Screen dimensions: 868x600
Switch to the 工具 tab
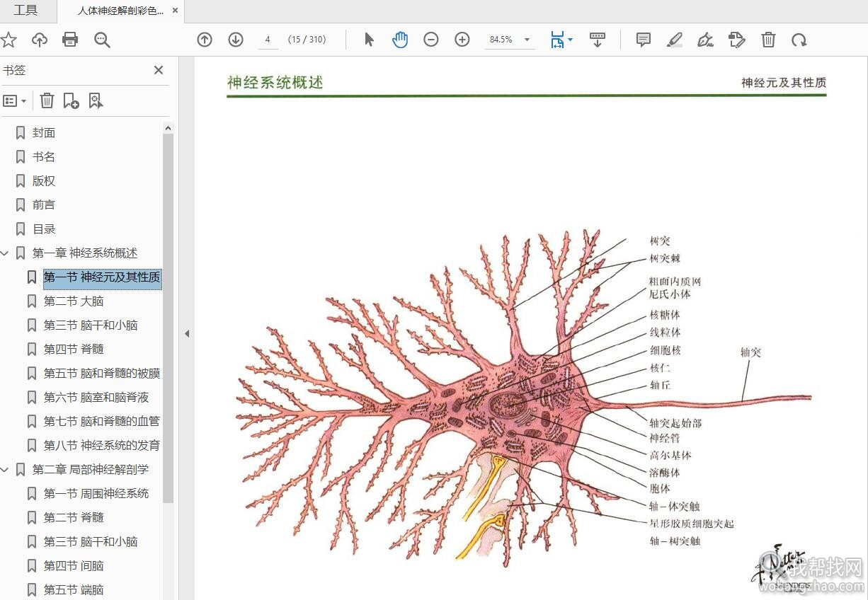(x=25, y=11)
